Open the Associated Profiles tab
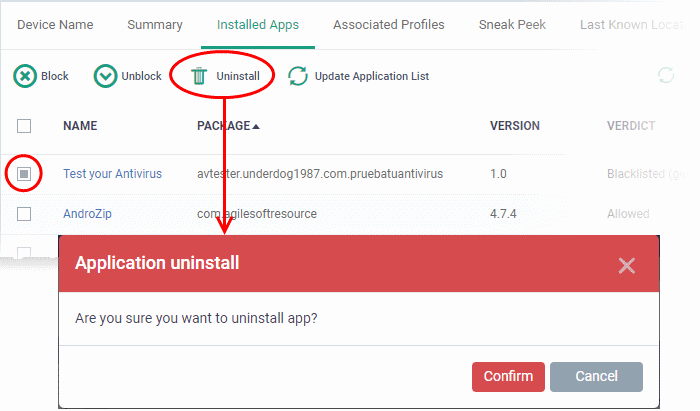 tap(389, 25)
